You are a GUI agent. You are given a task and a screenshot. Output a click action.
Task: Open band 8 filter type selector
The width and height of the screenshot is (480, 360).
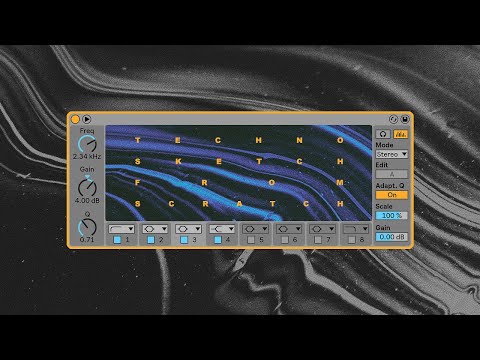[x=356, y=229]
